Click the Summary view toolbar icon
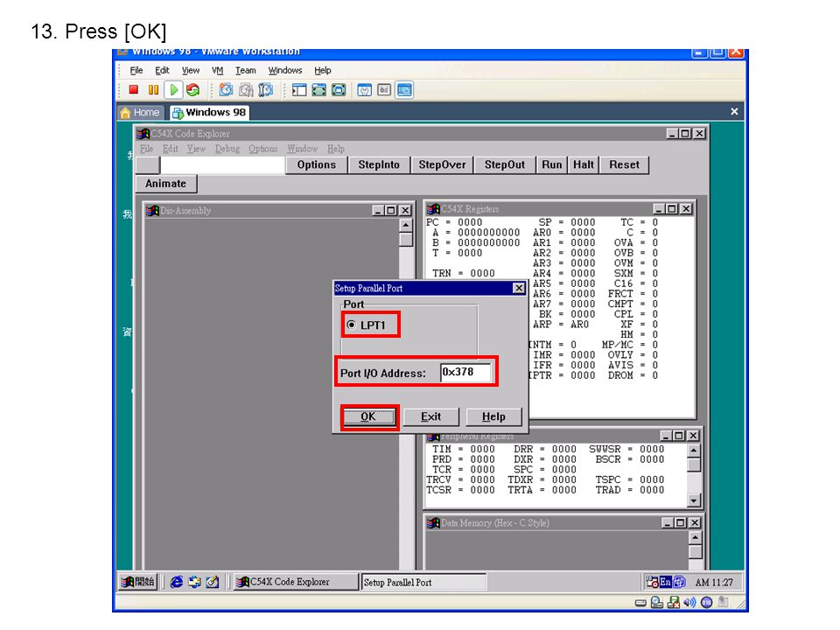The height and width of the screenshot is (630, 840). coord(364,90)
